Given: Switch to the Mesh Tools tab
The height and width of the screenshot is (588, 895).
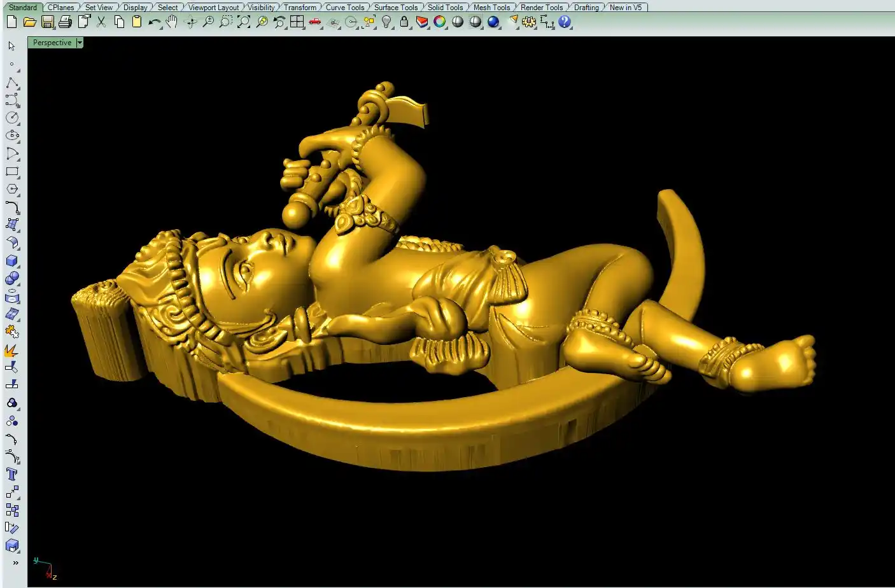Looking at the screenshot, I should (x=491, y=8).
